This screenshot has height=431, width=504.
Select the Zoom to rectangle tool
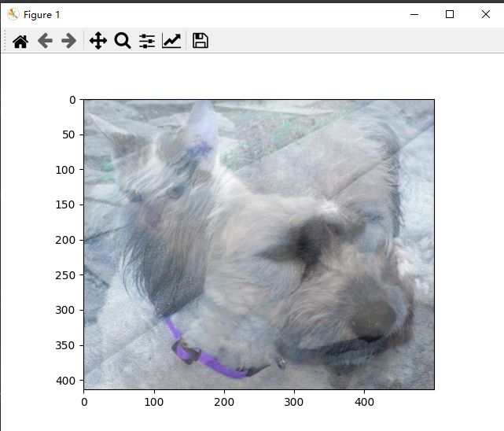coord(123,41)
